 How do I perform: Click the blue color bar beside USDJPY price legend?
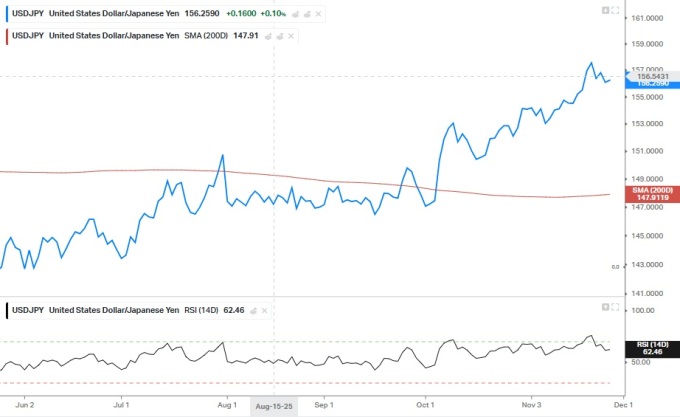click(x=7, y=16)
